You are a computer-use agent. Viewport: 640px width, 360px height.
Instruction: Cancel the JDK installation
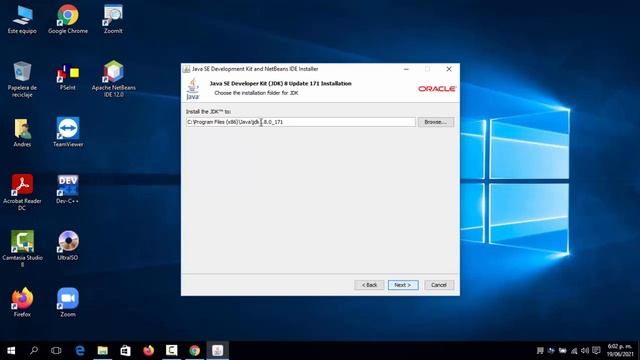pos(439,285)
